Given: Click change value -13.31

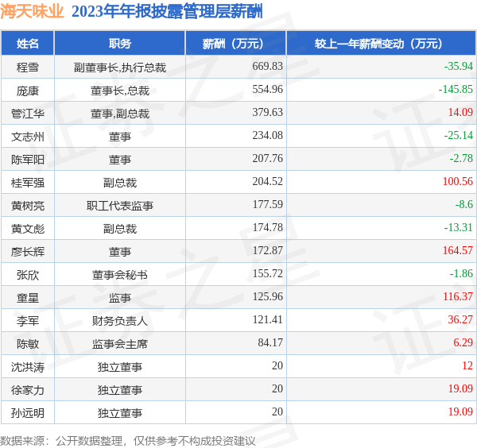Looking at the screenshot, I should tap(459, 227).
